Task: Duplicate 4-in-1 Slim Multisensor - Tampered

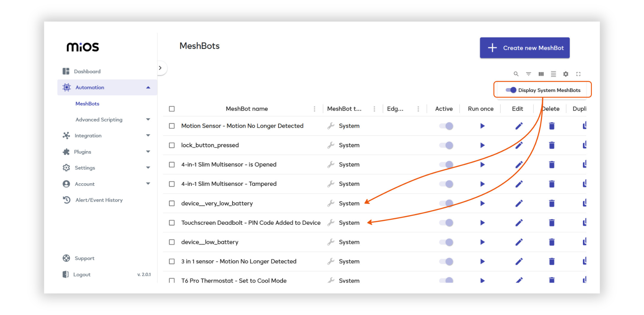Action: coord(584,184)
